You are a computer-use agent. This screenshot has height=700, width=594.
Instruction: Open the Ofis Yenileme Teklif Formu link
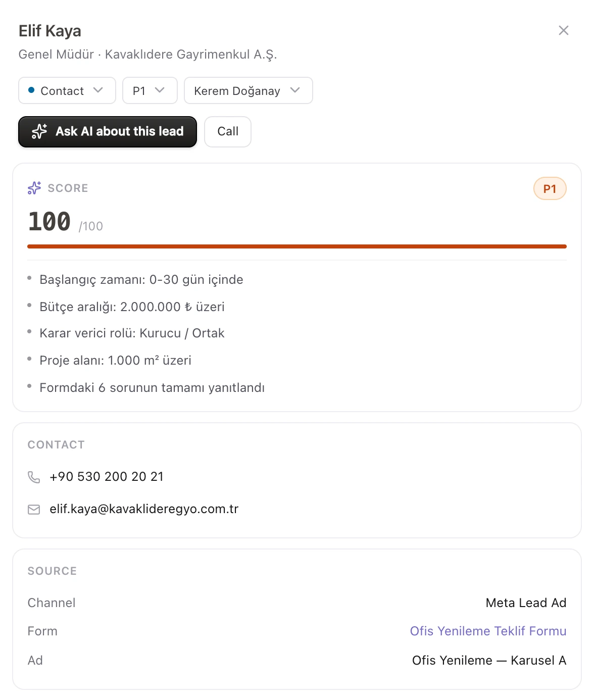pos(488,631)
